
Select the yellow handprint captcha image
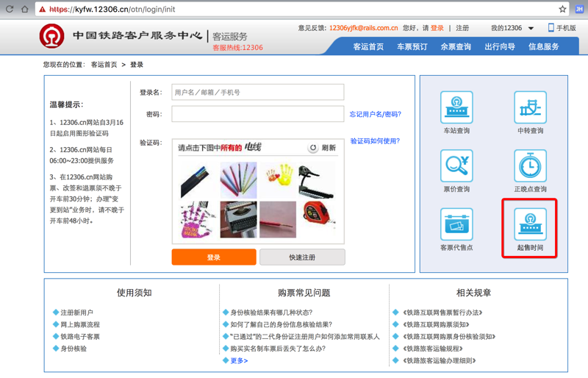[278, 180]
